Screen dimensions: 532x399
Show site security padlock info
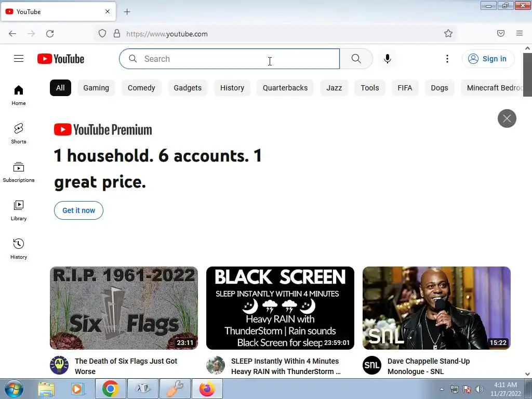coord(117,33)
